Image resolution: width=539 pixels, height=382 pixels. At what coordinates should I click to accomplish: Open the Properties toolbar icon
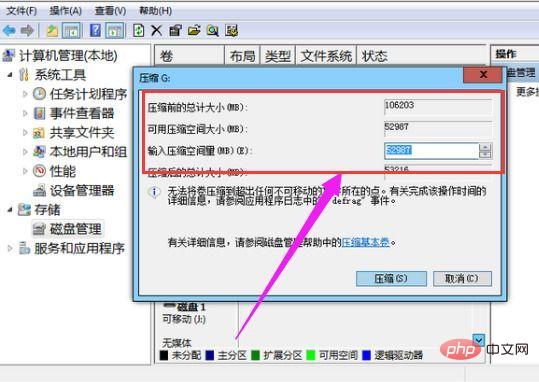pos(175,31)
